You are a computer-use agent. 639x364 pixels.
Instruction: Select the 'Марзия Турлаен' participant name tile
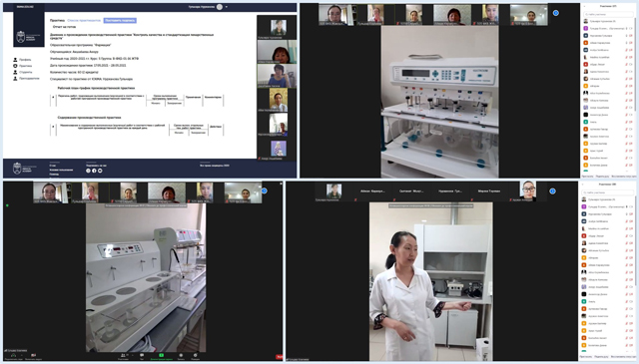489,190
